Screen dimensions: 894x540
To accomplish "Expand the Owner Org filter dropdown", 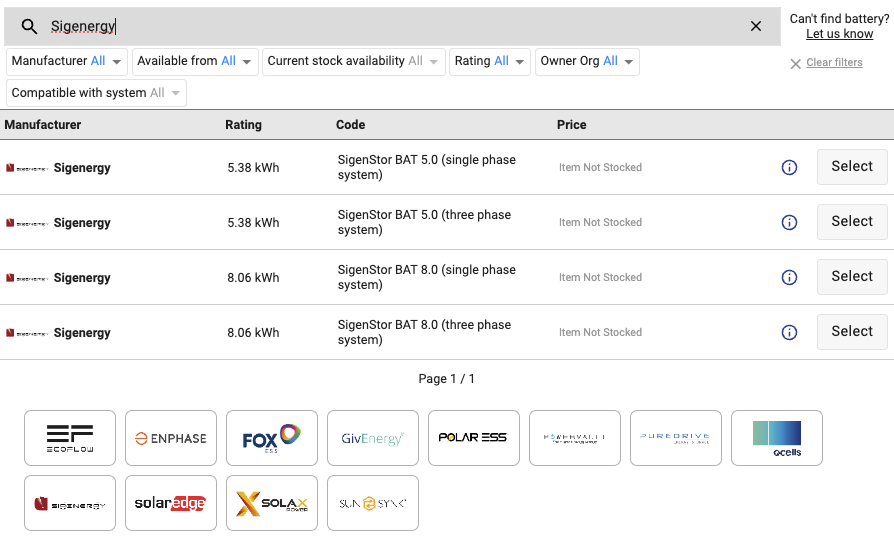I will [587, 62].
